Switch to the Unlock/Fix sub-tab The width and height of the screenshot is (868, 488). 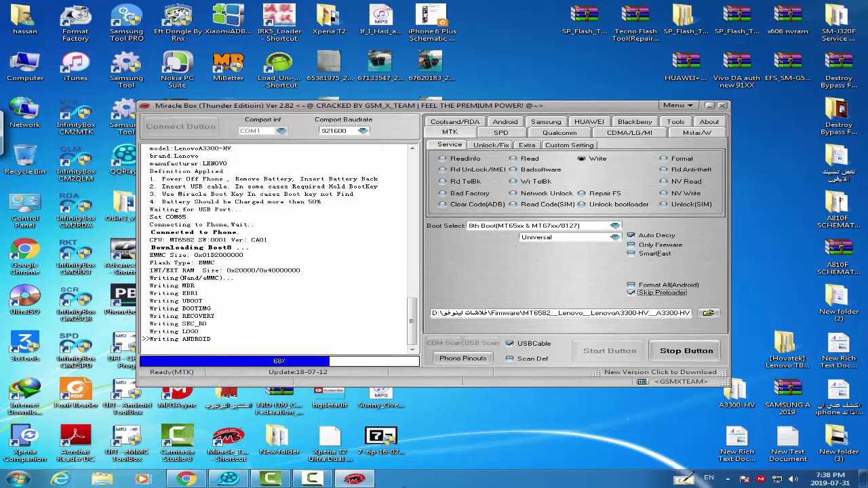pos(491,145)
